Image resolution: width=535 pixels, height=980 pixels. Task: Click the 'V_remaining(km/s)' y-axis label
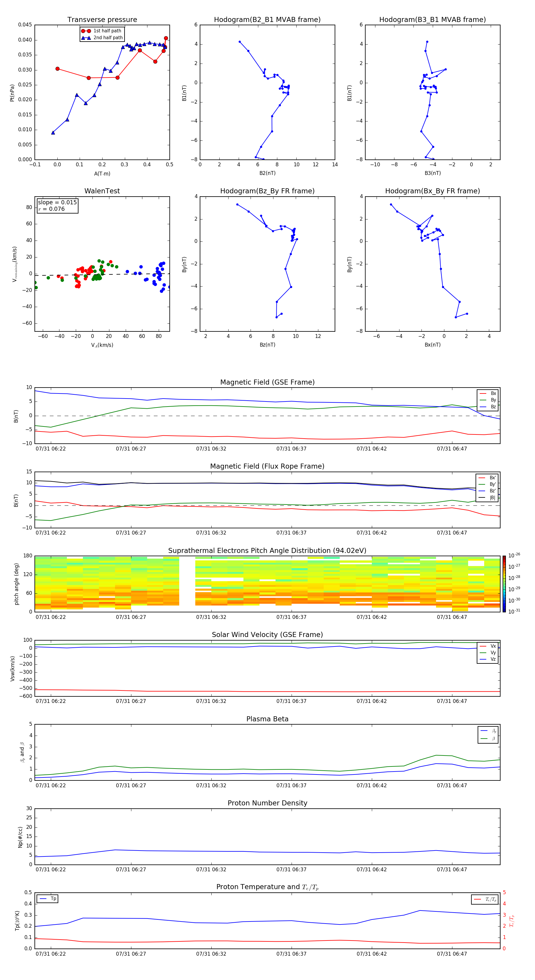coord(15,264)
